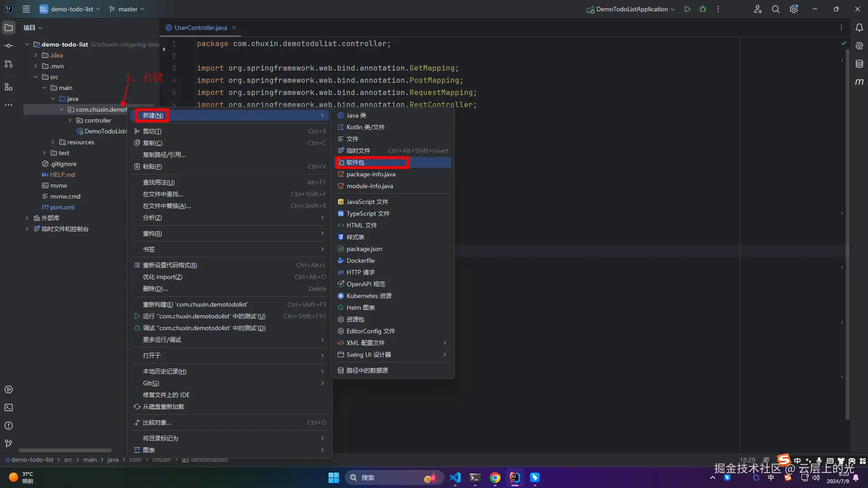
Task: Open Code With Me icon
Action: (758, 9)
